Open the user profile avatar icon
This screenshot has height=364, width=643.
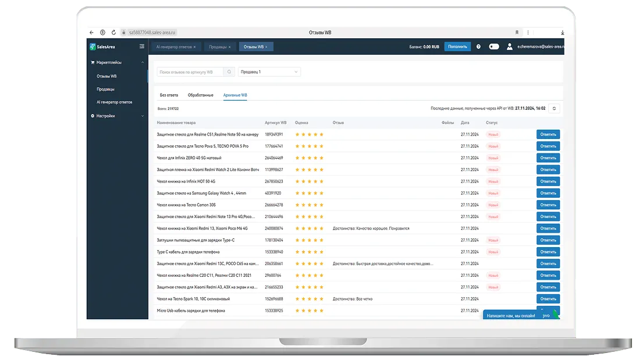[509, 47]
